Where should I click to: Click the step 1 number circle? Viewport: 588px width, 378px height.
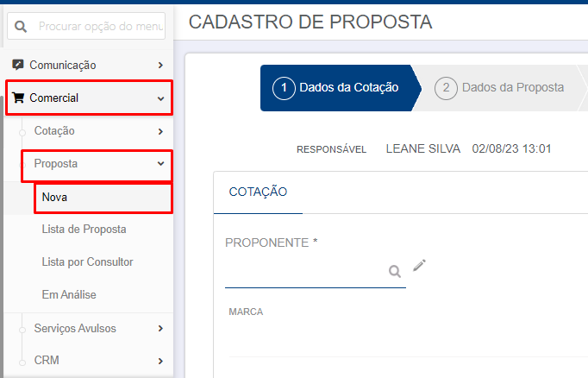[284, 88]
